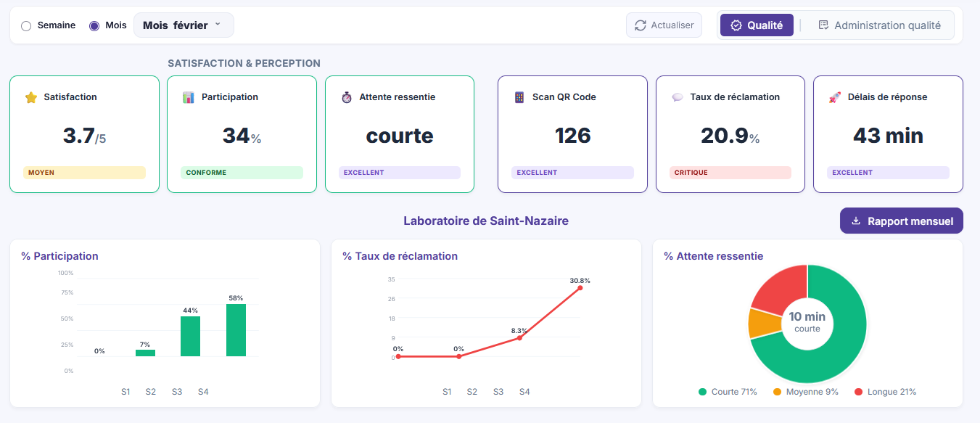Screen dimensions: 980x423
Task: Click the download icon on Rapport mensuel
Action: [857, 221]
